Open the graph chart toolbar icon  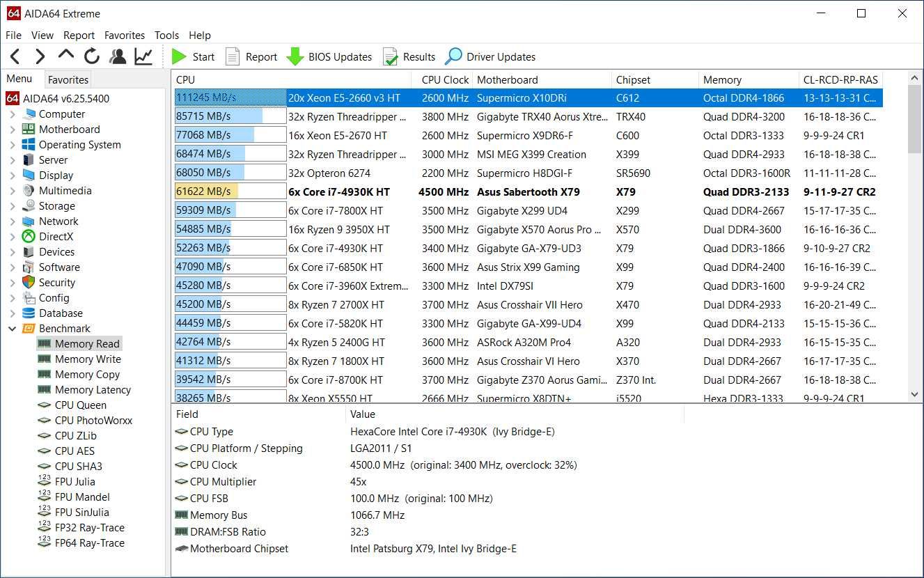click(x=143, y=56)
